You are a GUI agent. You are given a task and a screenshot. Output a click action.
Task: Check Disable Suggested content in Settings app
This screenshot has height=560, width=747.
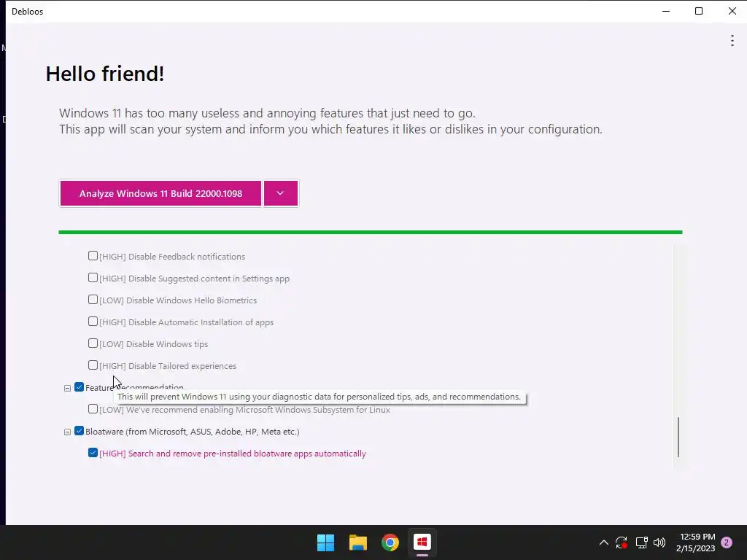93,278
